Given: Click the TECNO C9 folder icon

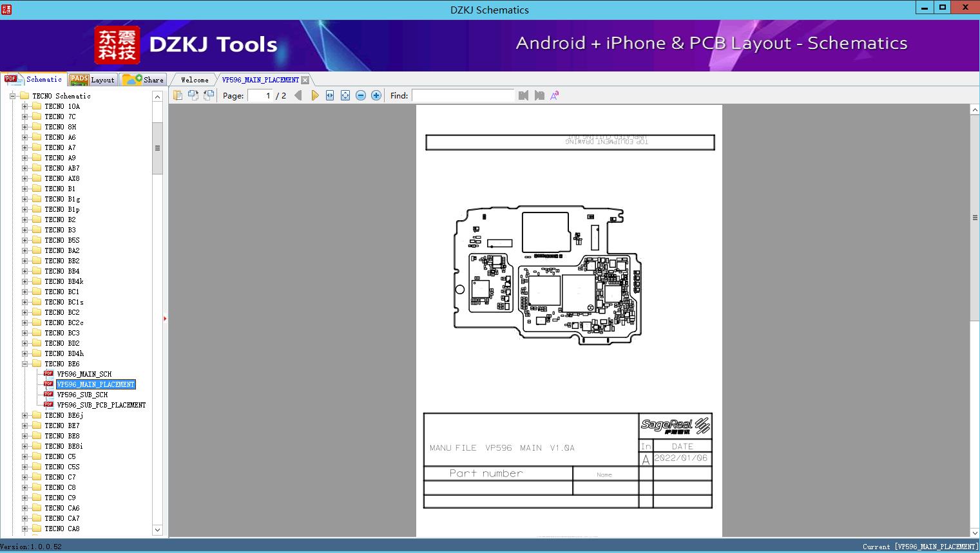Looking at the screenshot, I should (x=37, y=498).
